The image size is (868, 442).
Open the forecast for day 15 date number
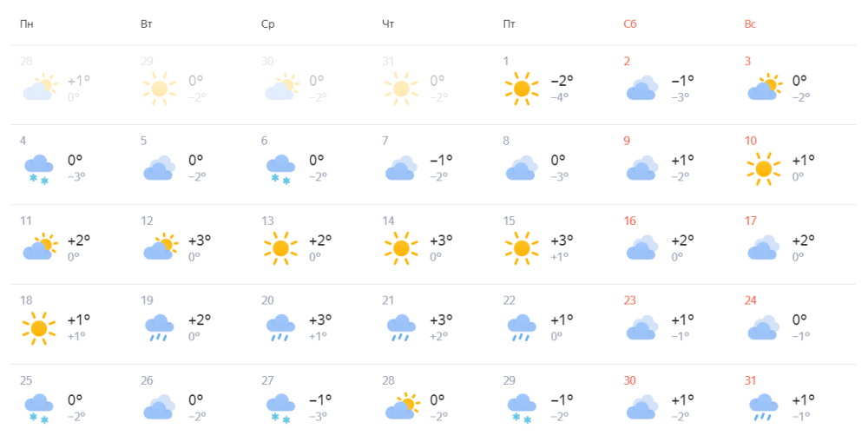(x=509, y=221)
